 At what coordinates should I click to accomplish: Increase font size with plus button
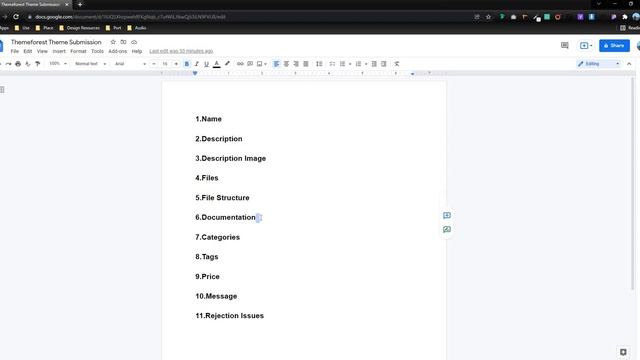click(x=176, y=64)
